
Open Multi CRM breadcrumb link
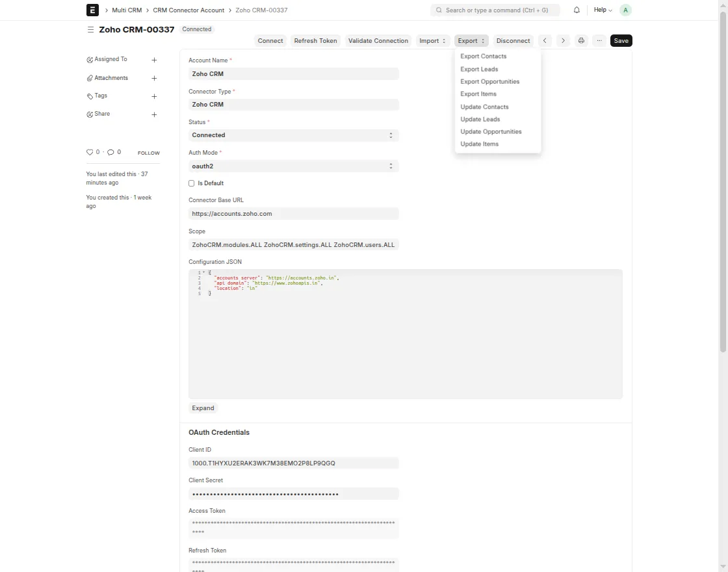click(x=127, y=10)
